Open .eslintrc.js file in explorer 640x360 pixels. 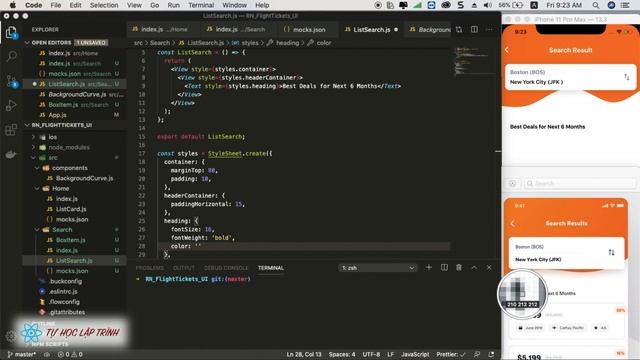coord(63,291)
